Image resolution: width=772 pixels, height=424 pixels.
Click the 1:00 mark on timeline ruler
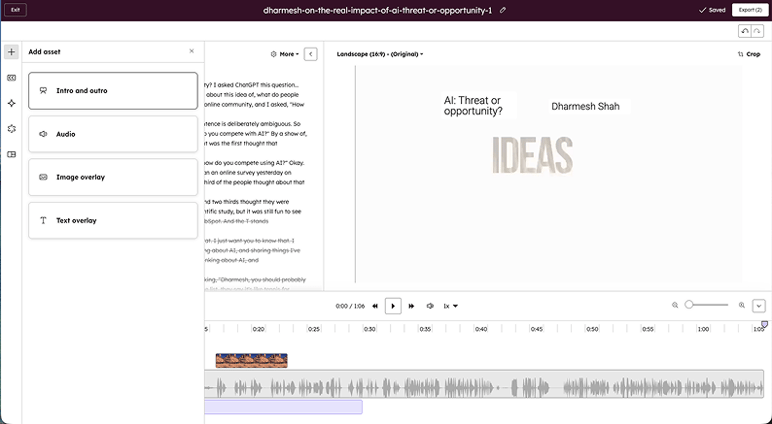click(703, 329)
